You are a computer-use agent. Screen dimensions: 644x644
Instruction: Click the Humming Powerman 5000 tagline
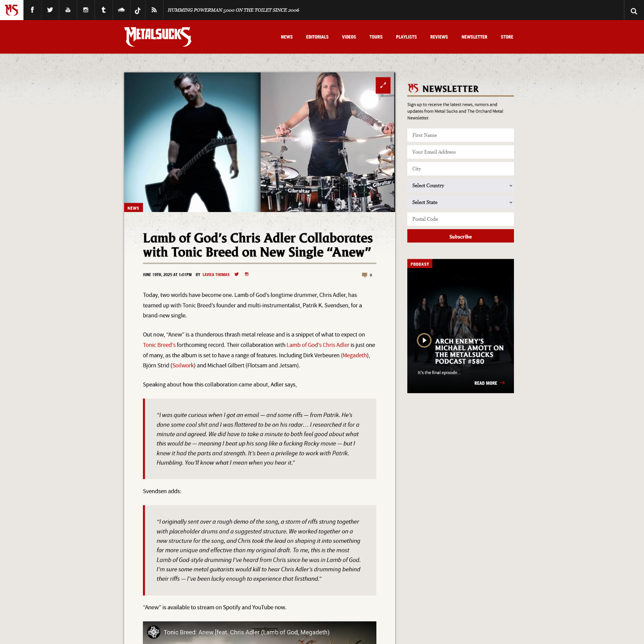coord(233,10)
